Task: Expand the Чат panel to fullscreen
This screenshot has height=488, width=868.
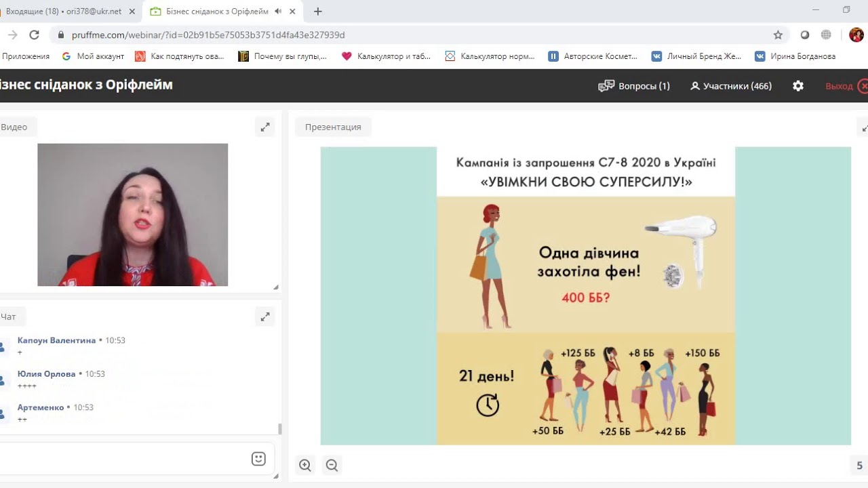Action: (265, 317)
